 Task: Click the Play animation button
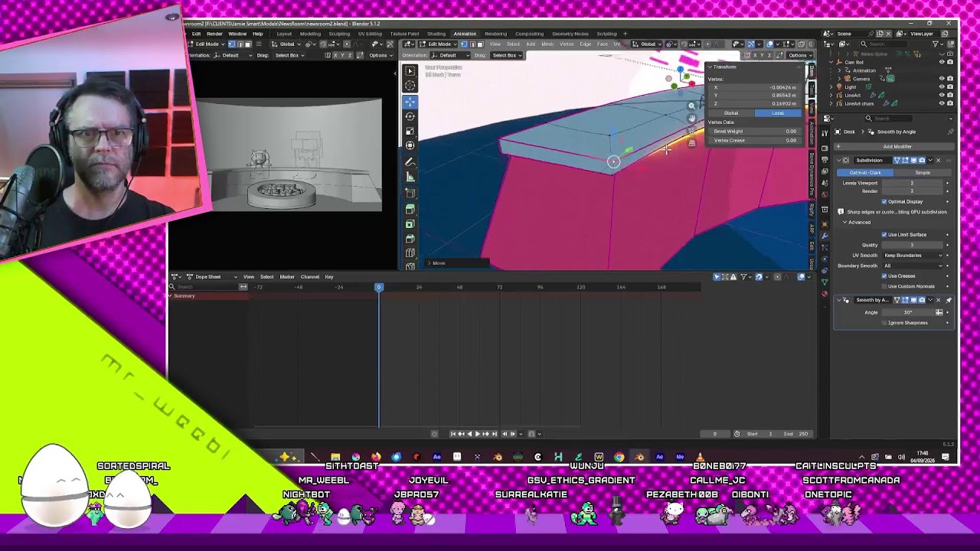477,434
